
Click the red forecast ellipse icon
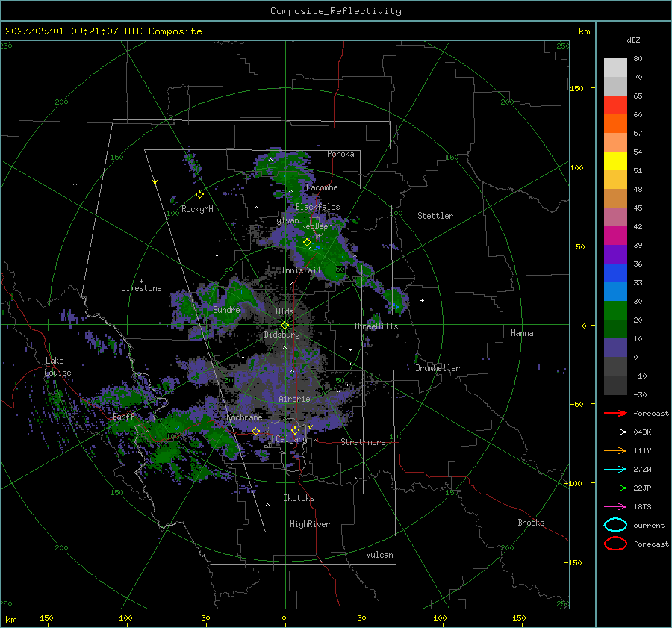tap(615, 544)
